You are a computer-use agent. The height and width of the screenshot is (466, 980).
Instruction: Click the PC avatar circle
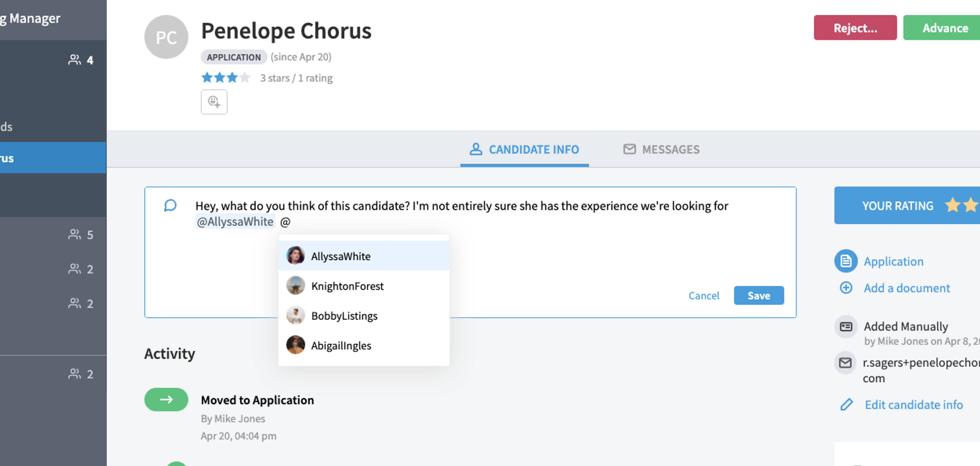click(166, 37)
